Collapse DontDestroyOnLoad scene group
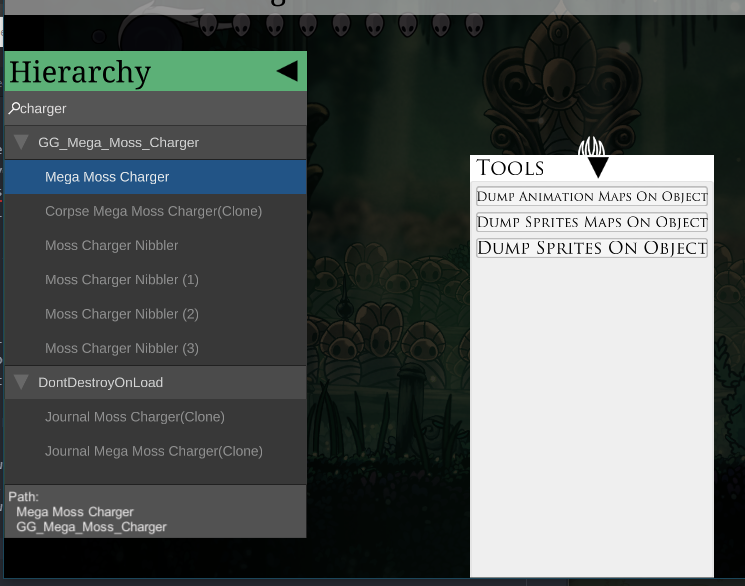Viewport: 745px width, 586px height. coord(21,383)
